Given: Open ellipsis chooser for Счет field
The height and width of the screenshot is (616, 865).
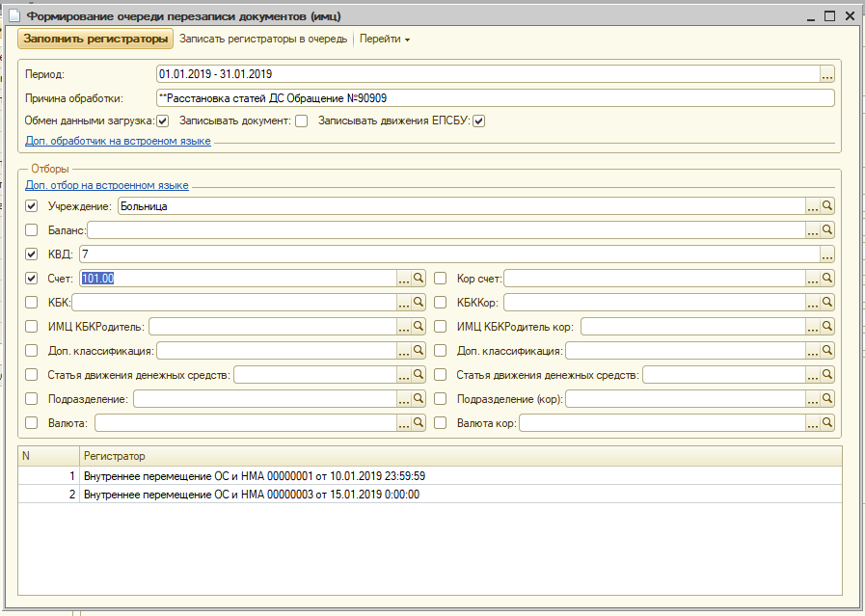Looking at the screenshot, I should (x=404, y=279).
